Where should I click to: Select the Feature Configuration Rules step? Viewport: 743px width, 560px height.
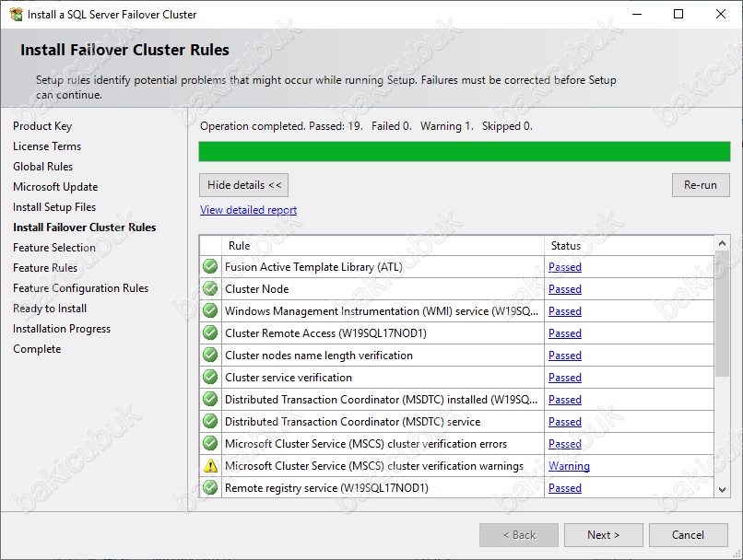pyautogui.click(x=80, y=288)
